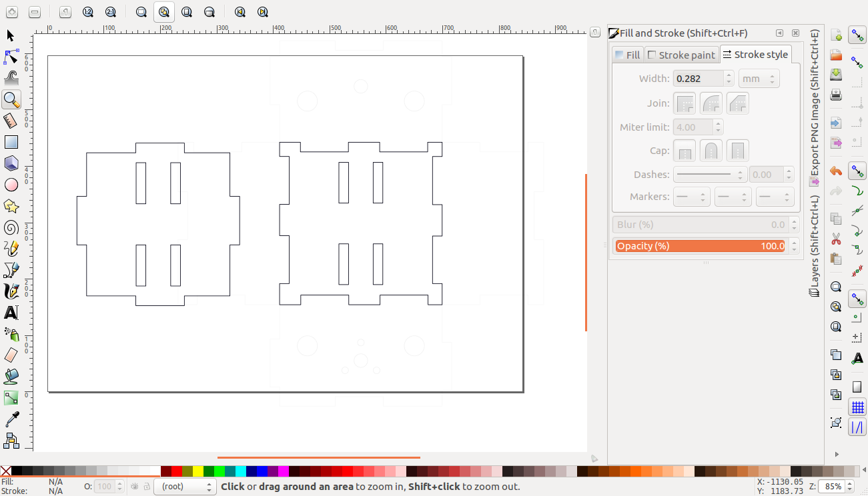Select the Star polygon tool
This screenshot has height=496, width=868.
pos(11,206)
